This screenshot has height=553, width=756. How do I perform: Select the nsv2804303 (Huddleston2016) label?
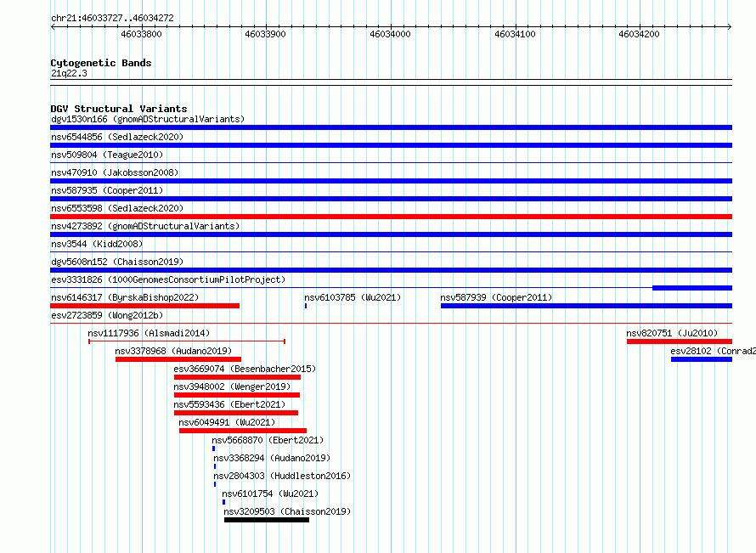(x=282, y=476)
